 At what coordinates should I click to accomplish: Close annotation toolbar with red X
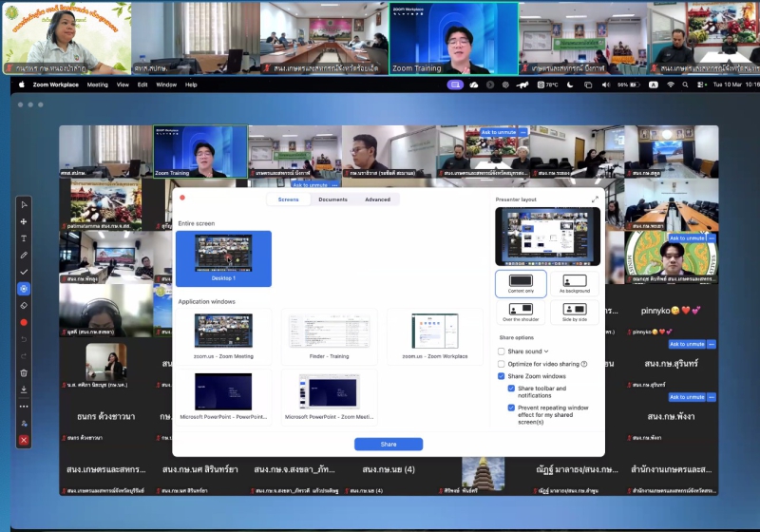pyautogui.click(x=24, y=441)
